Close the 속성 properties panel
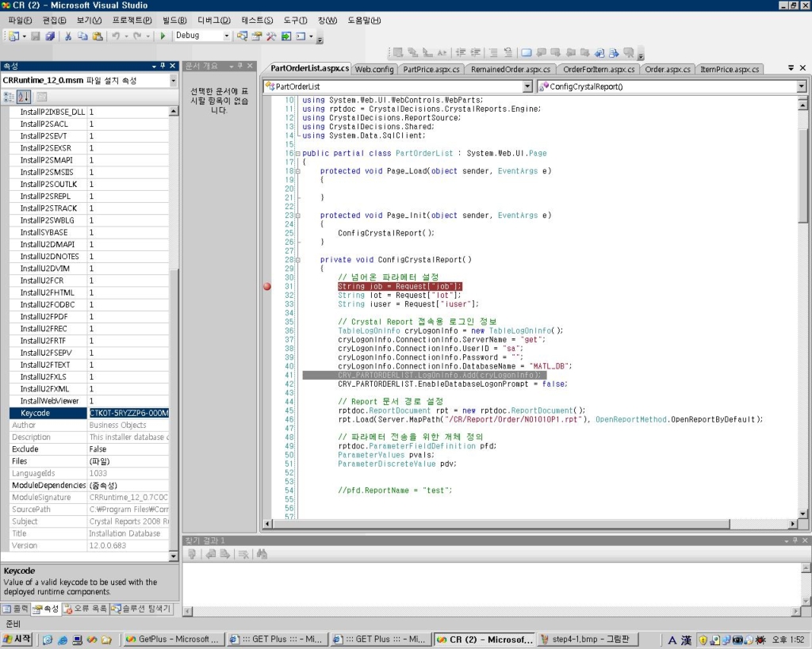 pyautogui.click(x=173, y=67)
